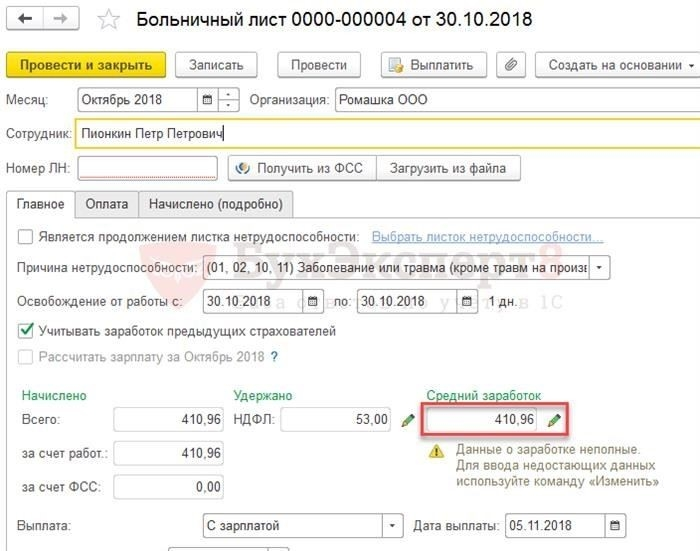700x551 pixels.
Task: Click the Дата выплаты field 05.11.2018
Action: [555, 526]
